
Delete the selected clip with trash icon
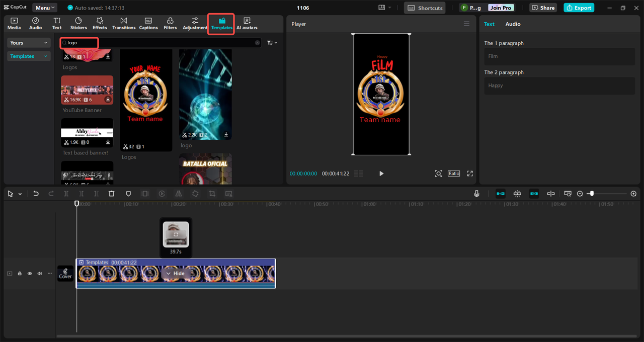coord(112,194)
